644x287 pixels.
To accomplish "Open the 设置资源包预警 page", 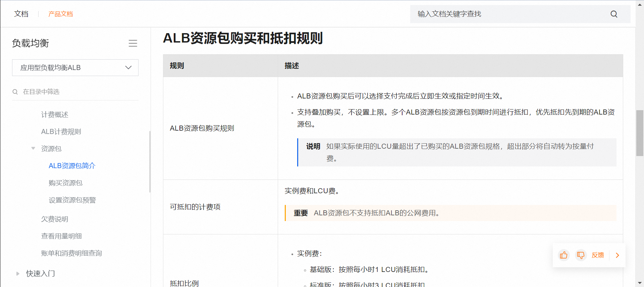I will (72, 200).
